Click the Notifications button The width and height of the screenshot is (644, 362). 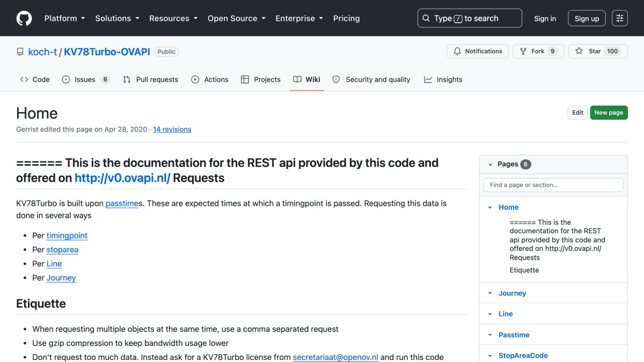[478, 51]
